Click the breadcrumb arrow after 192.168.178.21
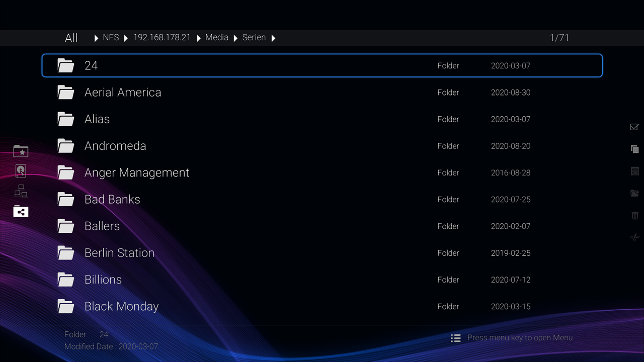The height and width of the screenshot is (362, 644). 199,38
